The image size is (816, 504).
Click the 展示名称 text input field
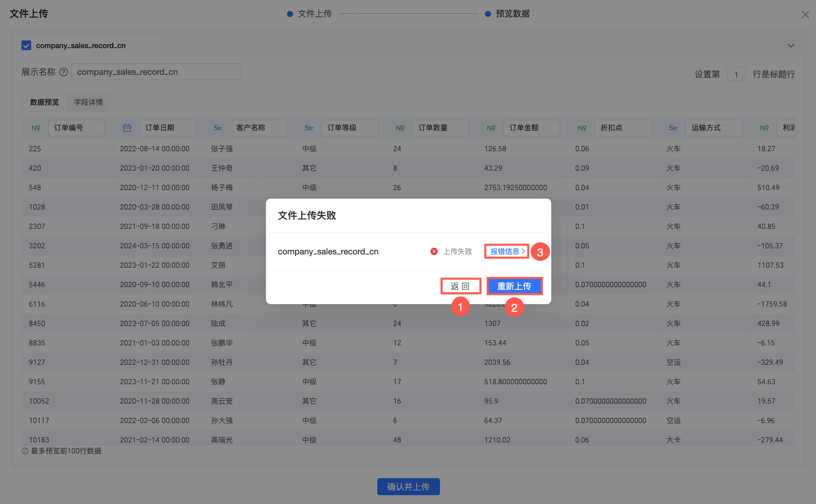156,72
